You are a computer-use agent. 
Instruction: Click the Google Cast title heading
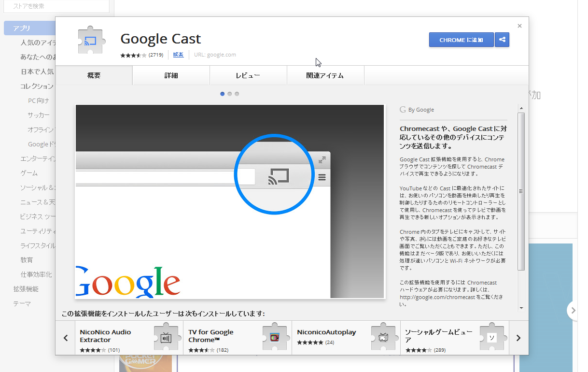160,39
